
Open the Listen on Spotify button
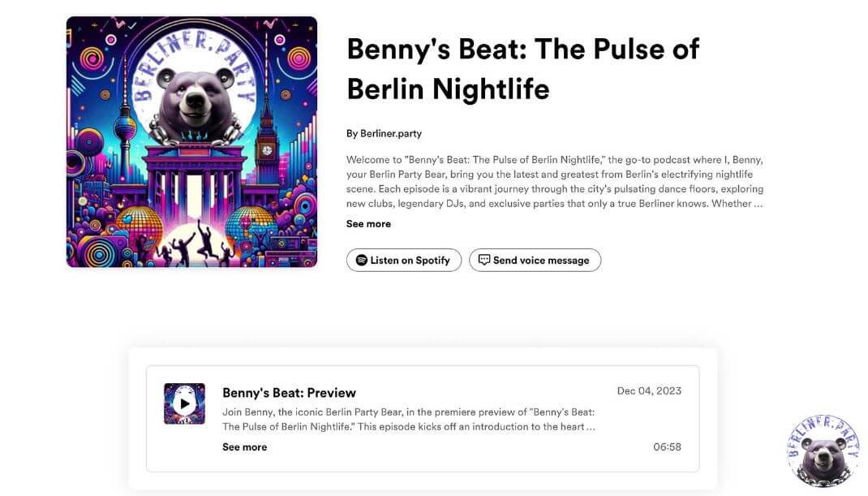(403, 260)
